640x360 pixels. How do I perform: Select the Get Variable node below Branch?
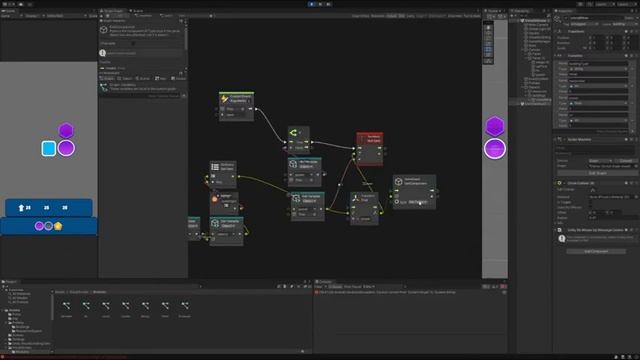tap(304, 172)
